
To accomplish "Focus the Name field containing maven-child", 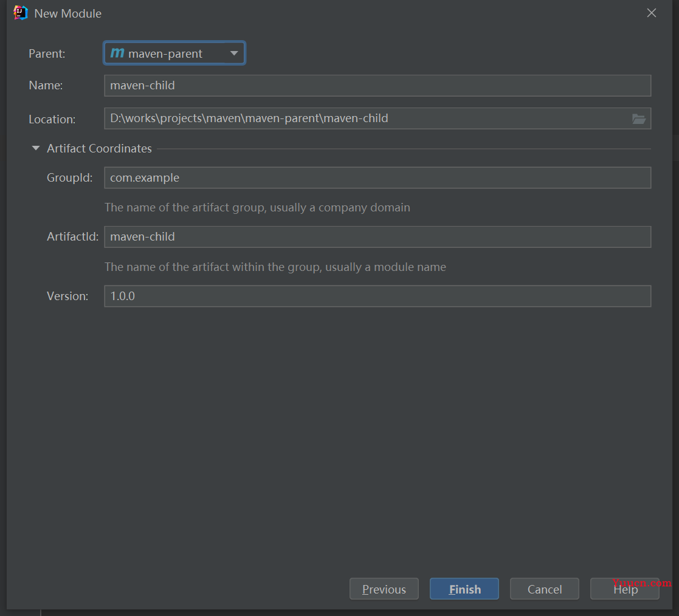I will click(x=377, y=86).
